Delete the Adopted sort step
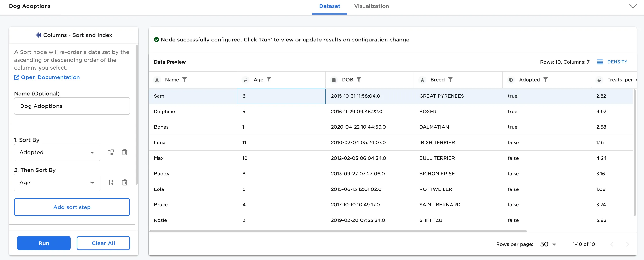The width and height of the screenshot is (644, 260). coord(125,152)
